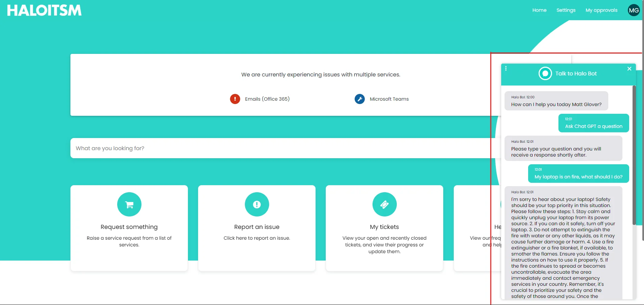Click the 'experiencing issues with multiple services' notice
Viewport: 644px width, 305px height.
[321, 74]
